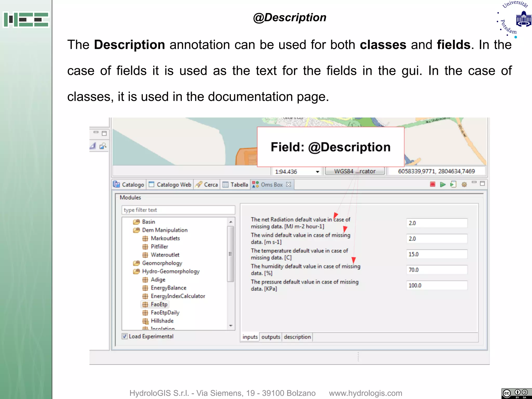Open the Tabella tab
The width and height of the screenshot is (532, 399).
tap(236, 184)
